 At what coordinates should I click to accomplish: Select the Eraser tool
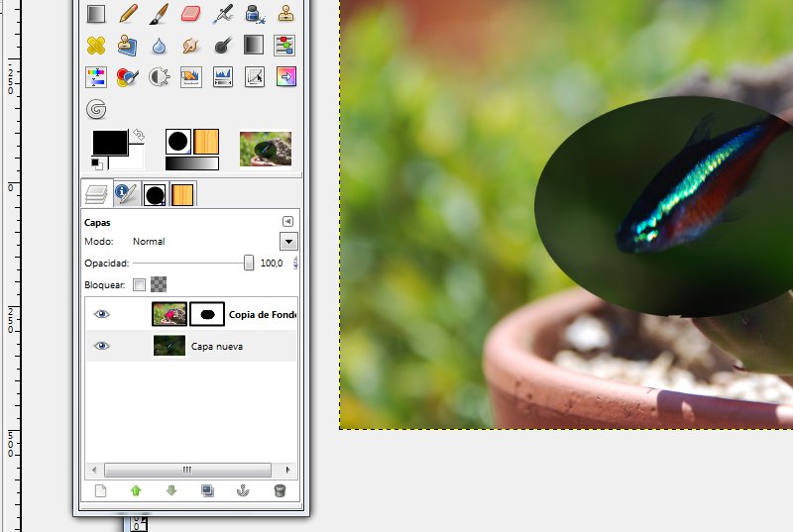coord(190,14)
